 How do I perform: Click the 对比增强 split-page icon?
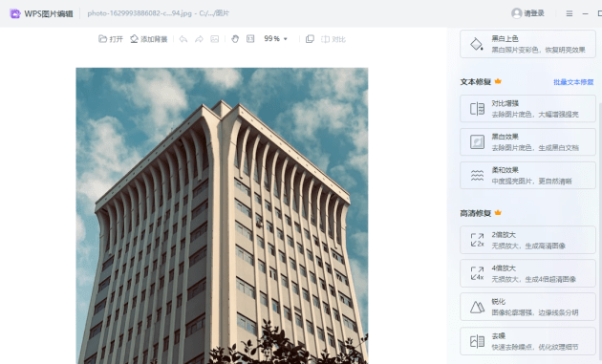(x=477, y=109)
